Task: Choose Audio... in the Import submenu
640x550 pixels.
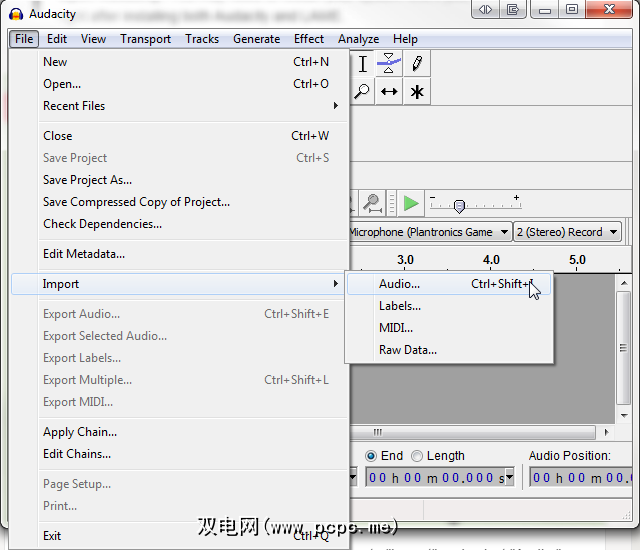Action: click(449, 284)
